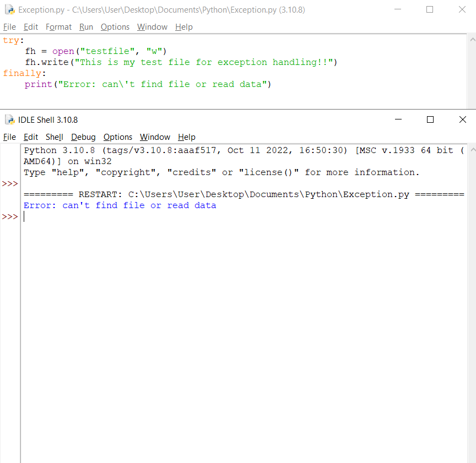Open the Help menu in the shell window
The height and width of the screenshot is (463, 476).
coord(186,137)
